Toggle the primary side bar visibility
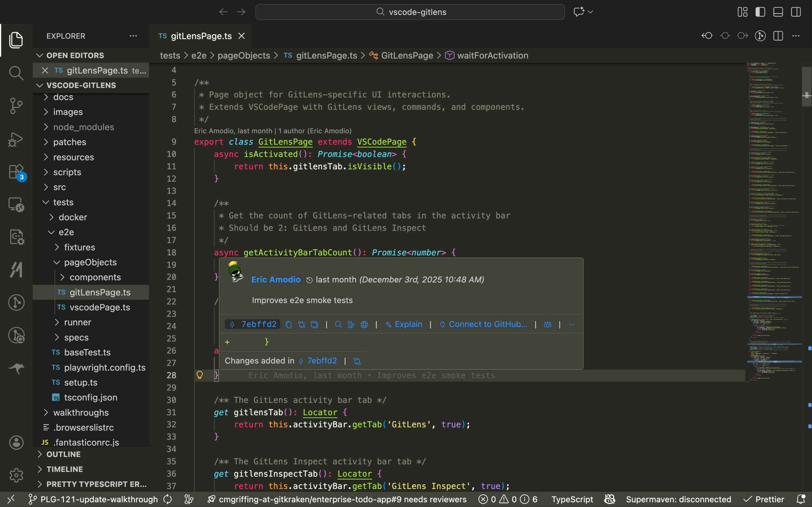This screenshot has height=507, width=812. coord(760,12)
